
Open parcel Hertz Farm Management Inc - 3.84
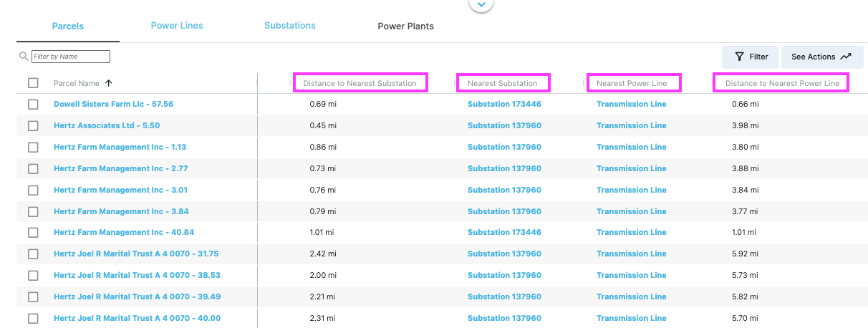(x=121, y=212)
